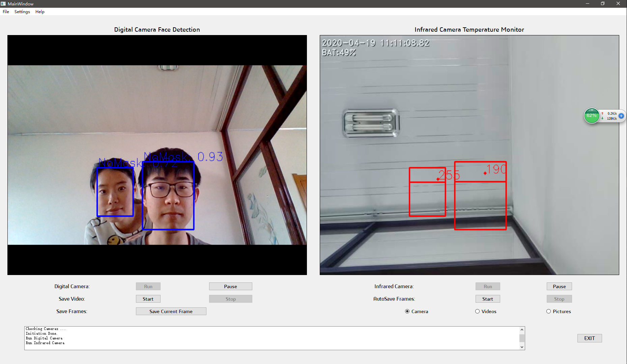This screenshot has height=364, width=627.
Task: Start saving digital camera video
Action: (x=148, y=299)
